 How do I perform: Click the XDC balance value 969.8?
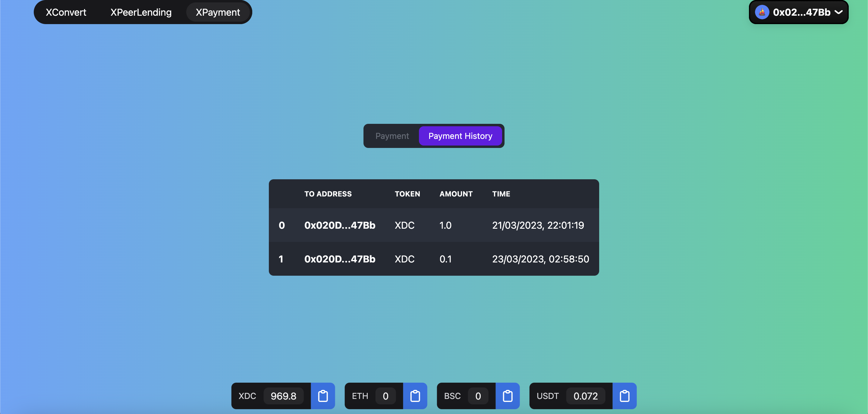coord(283,396)
